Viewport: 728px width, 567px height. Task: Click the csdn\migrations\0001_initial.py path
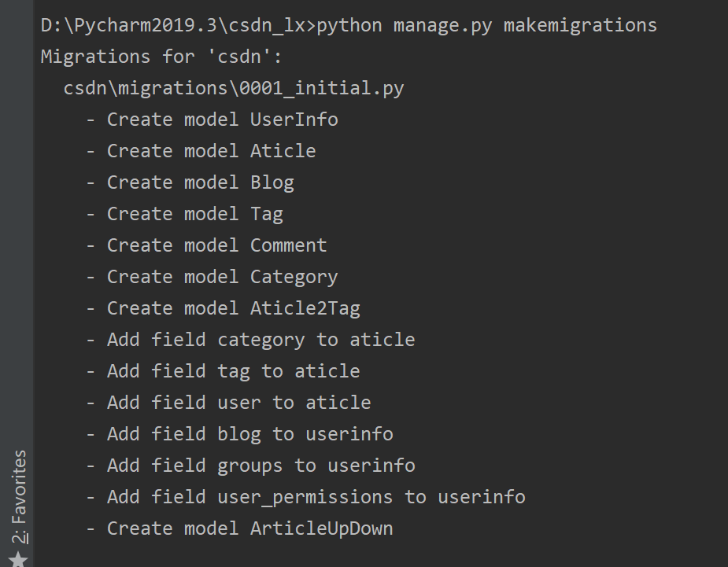[x=234, y=88]
